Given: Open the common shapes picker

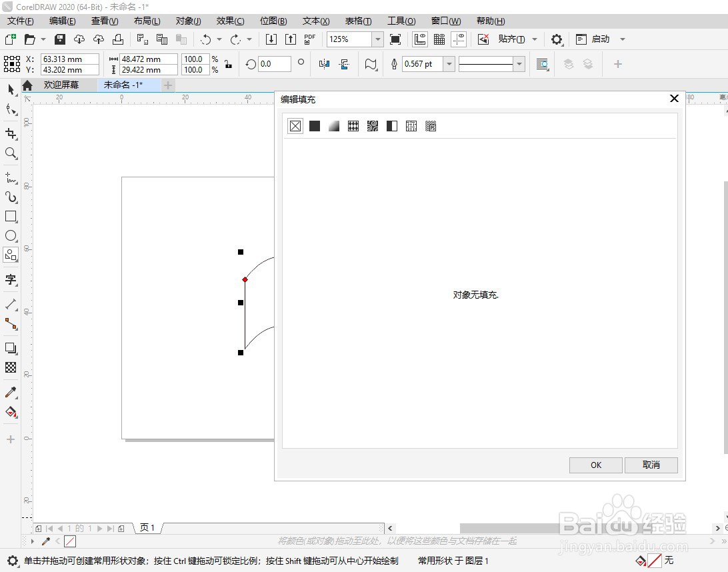Looking at the screenshot, I should [x=371, y=64].
